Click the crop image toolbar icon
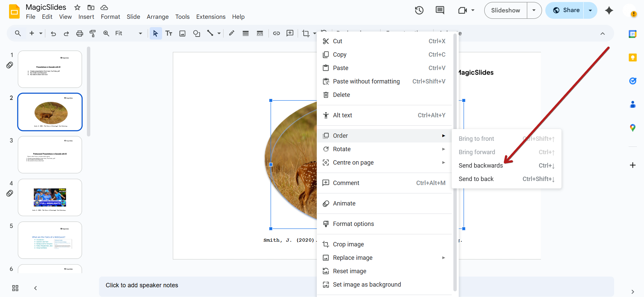This screenshot has width=644, height=297. [x=306, y=33]
